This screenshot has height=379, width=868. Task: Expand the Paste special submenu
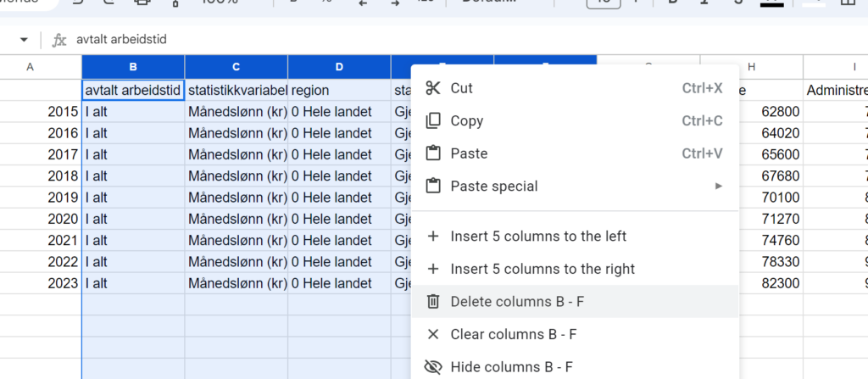576,187
